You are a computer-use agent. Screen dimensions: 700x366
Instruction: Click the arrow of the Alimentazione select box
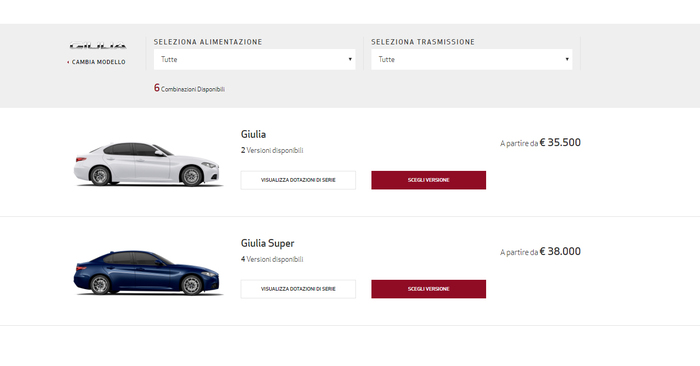(350, 59)
